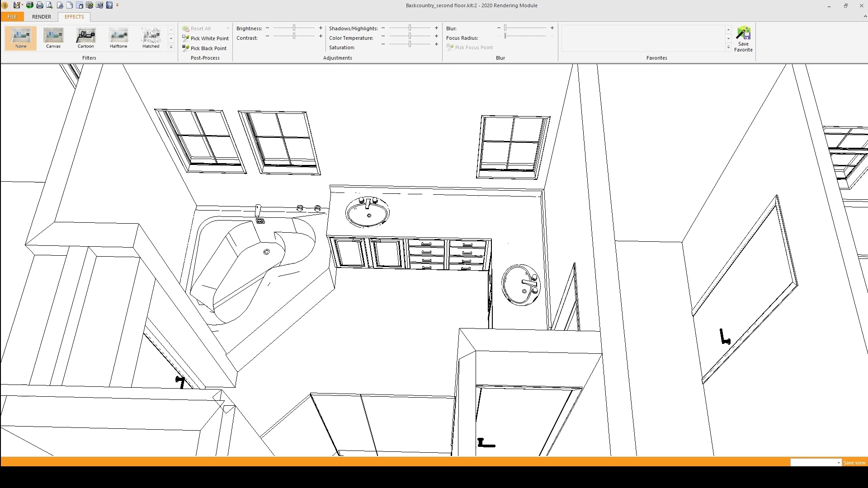Open print preview magnifier icon

tap(50, 5)
